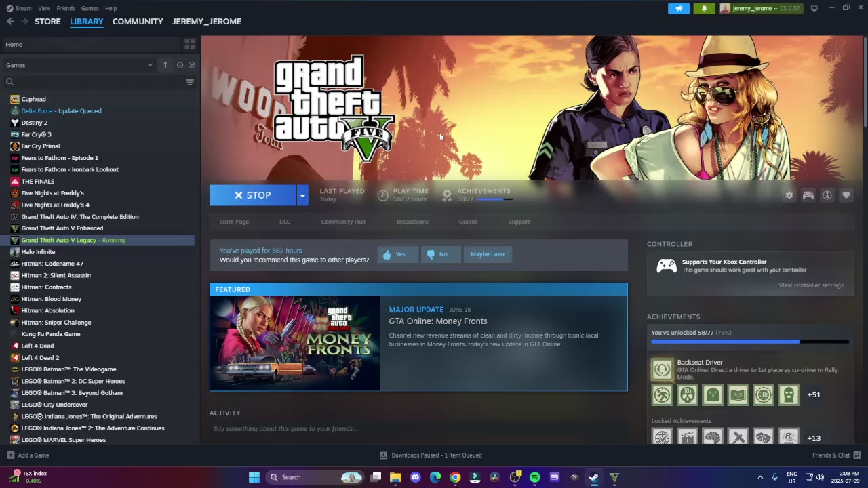
Task: Show +51 more unlocked achievements
Action: [814, 394]
